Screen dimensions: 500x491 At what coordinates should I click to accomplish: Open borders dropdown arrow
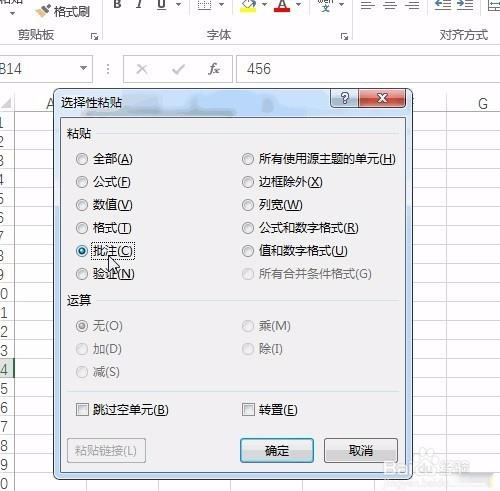click(x=221, y=5)
